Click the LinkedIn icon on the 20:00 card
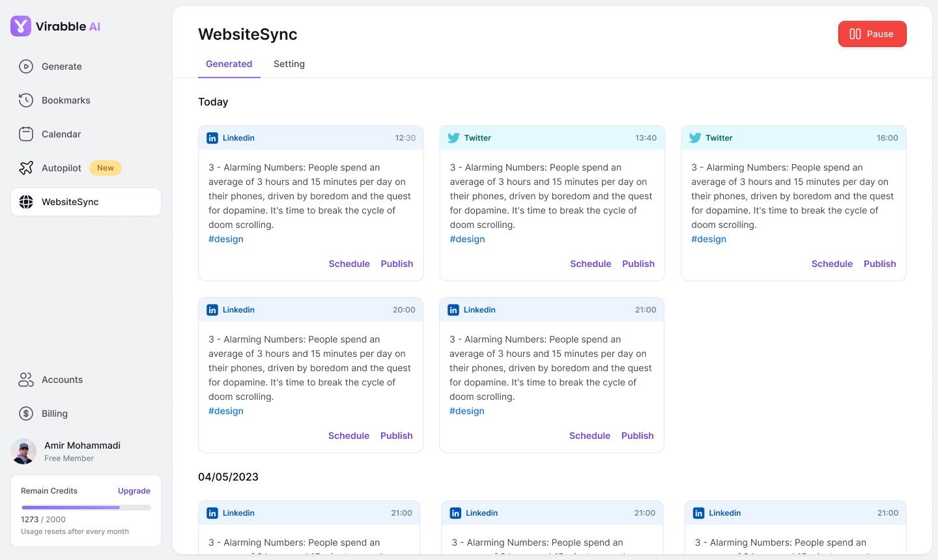 [x=212, y=310]
